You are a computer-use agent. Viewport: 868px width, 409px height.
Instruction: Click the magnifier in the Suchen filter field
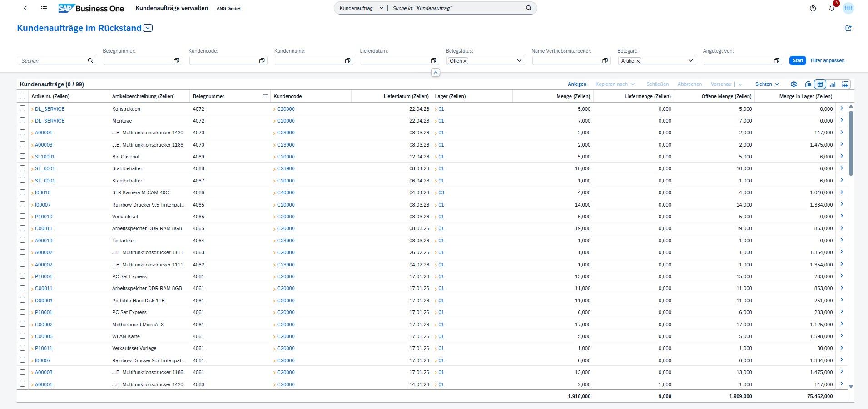click(90, 61)
